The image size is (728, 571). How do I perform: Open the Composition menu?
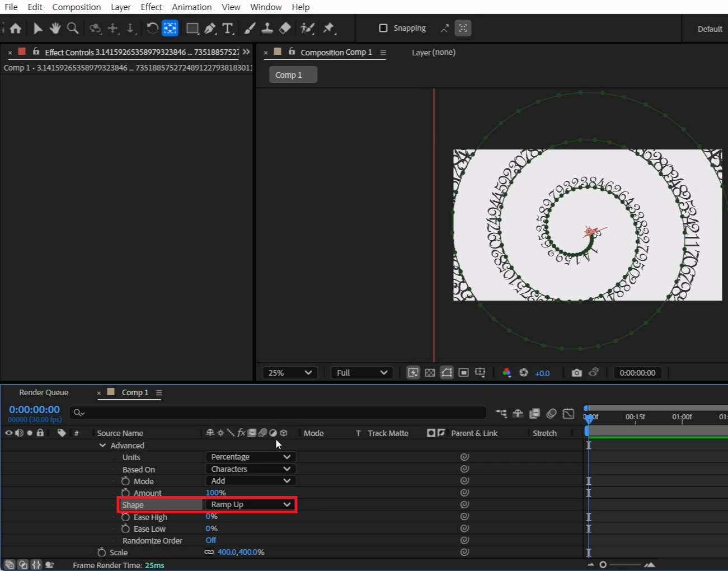tap(77, 7)
